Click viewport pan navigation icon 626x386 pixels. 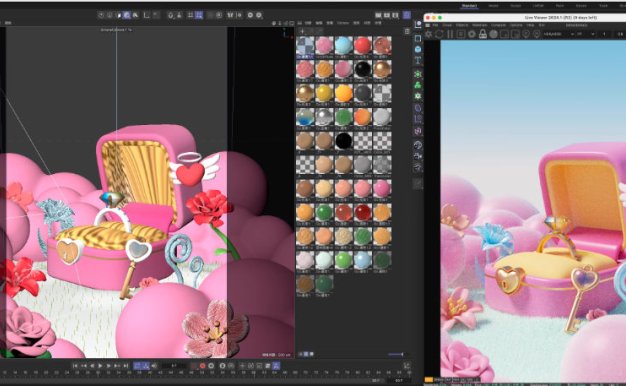(274, 24)
